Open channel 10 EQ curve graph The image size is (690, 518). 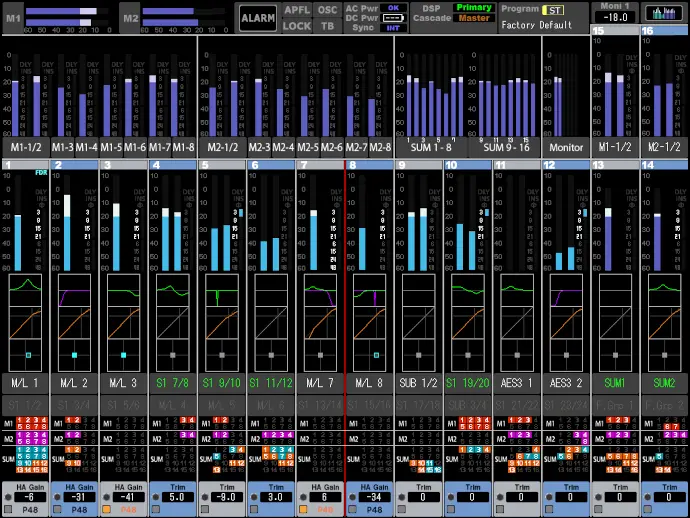[x=468, y=290]
